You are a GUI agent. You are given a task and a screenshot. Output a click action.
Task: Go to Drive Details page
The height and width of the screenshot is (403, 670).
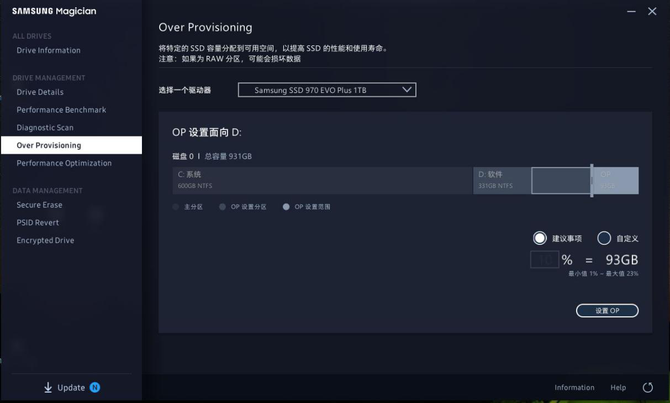tap(40, 92)
